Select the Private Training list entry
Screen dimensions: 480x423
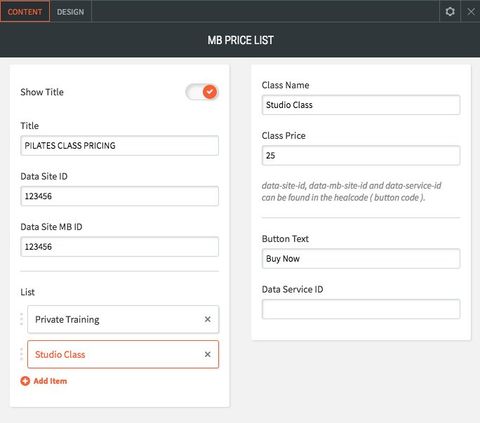tap(123, 319)
